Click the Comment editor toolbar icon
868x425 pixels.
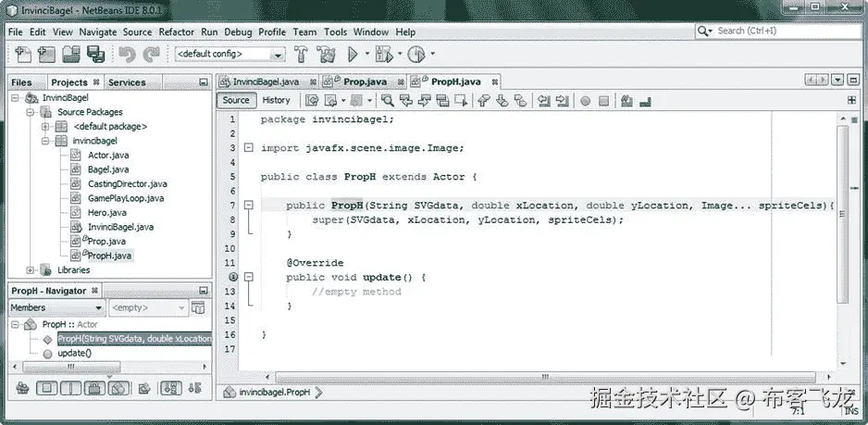626,100
